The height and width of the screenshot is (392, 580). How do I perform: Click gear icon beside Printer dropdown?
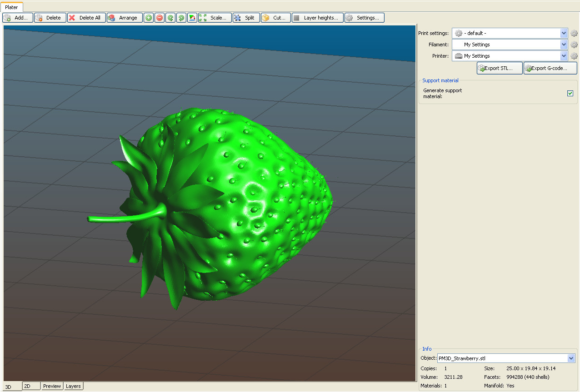(x=574, y=56)
